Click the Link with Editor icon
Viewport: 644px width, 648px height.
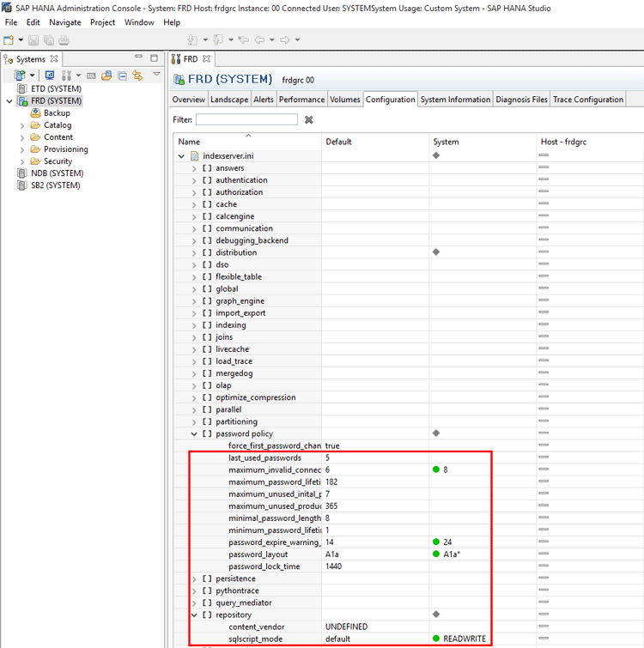(137, 76)
